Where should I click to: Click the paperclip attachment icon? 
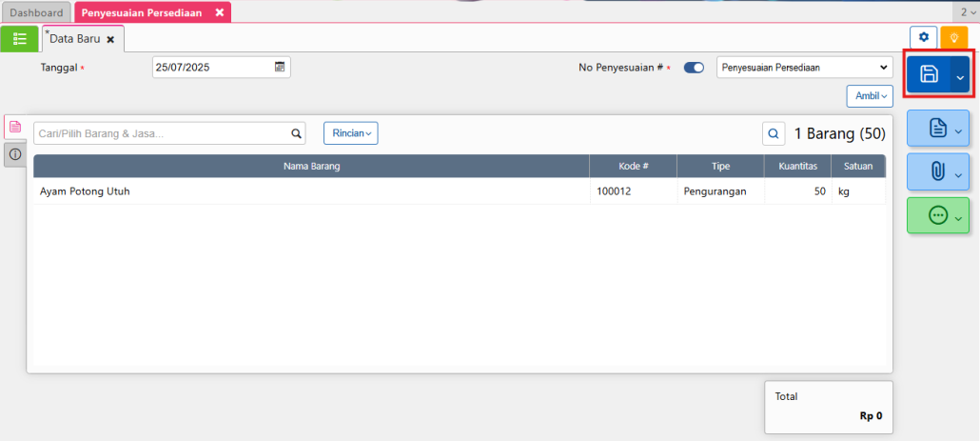click(x=937, y=171)
